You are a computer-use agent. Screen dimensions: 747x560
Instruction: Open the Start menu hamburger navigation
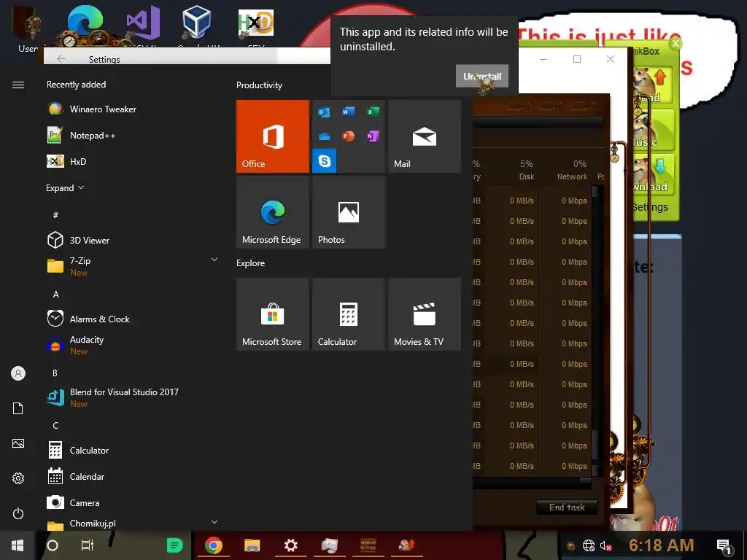[18, 85]
